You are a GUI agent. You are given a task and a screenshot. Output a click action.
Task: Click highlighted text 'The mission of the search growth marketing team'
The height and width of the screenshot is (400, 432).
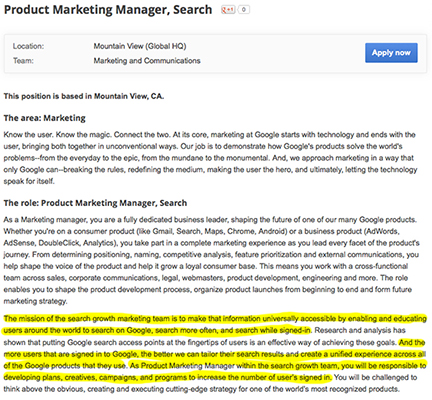pos(87,319)
